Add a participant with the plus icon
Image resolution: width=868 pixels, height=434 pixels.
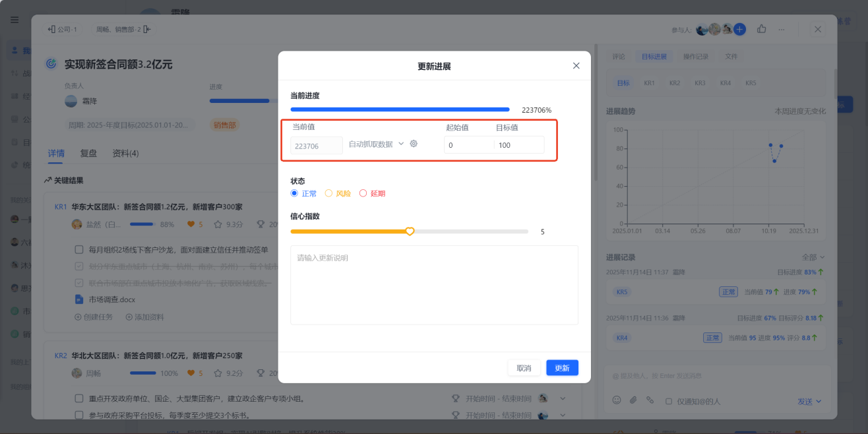(739, 29)
